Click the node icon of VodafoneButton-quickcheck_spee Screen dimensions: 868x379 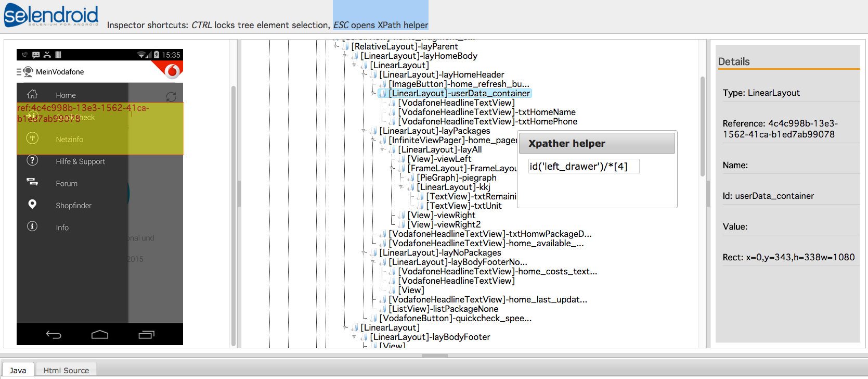pyautogui.click(x=373, y=319)
